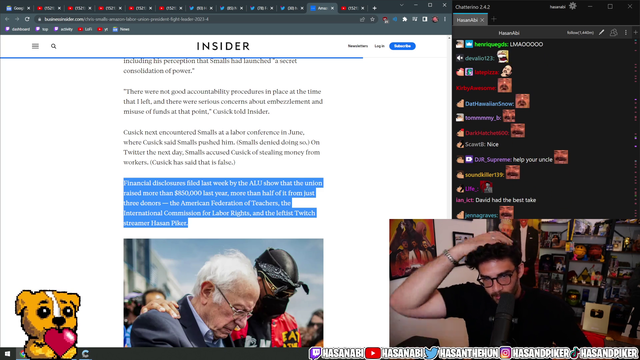Open the Chrome extensions puzzle icon

[404, 19]
